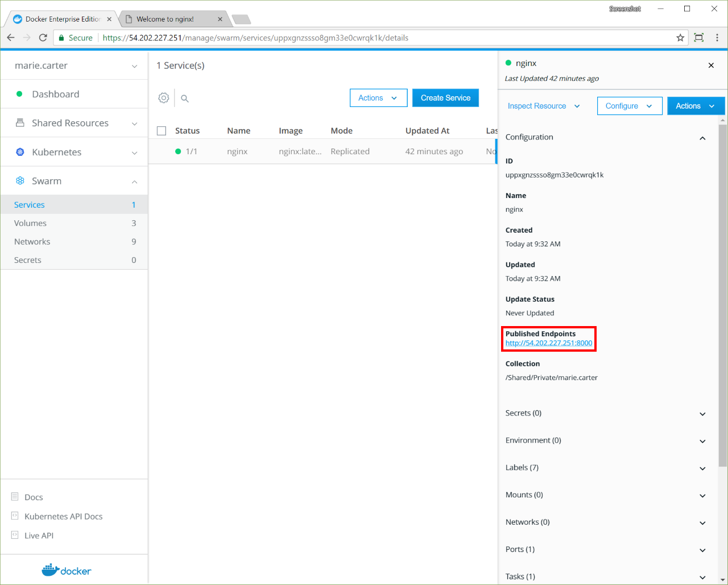Click the settings gear icon above table
728x585 pixels.
coord(164,98)
